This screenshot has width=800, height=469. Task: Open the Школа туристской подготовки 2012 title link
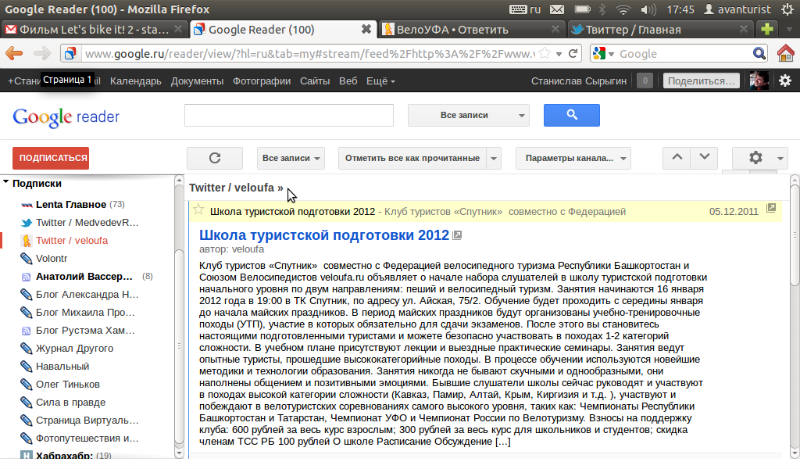coord(324,235)
